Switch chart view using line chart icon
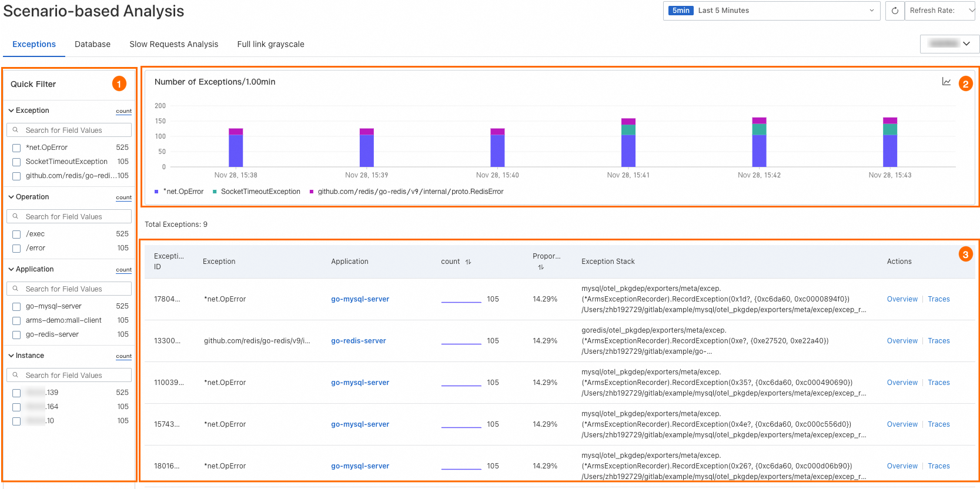Viewport: 980px width, 489px height. tap(946, 82)
